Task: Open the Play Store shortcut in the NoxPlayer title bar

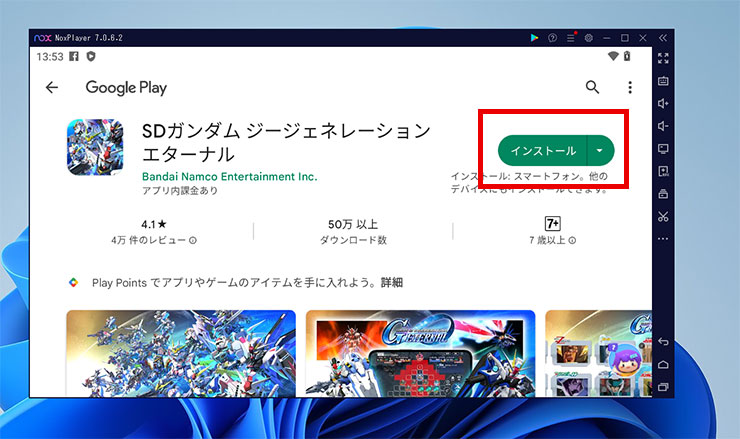Action: coord(534,38)
